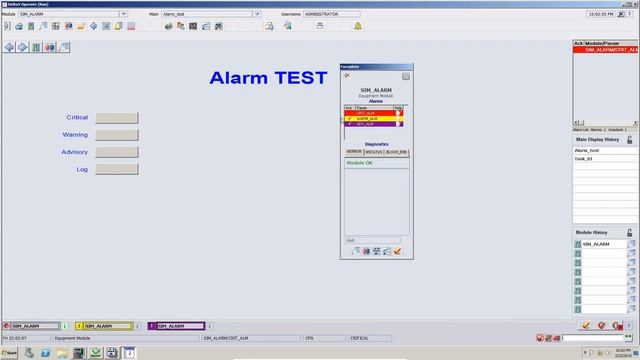This screenshot has height=360, width=640.
Task: Click the yellow note icon in main toolbar
Action: point(118,26)
